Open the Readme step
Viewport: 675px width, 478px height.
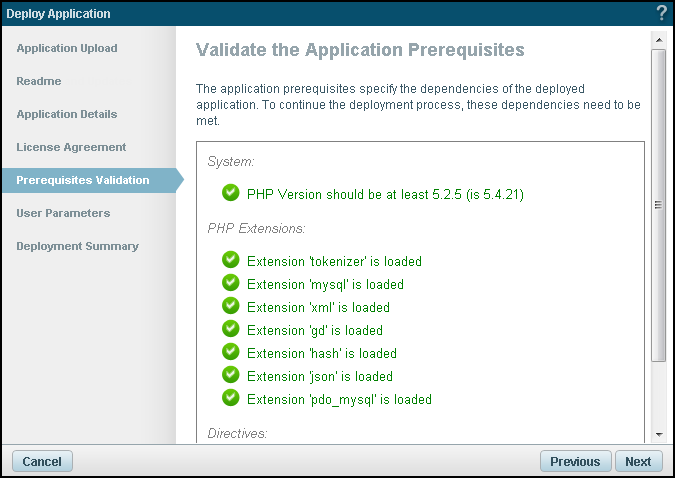(39, 81)
